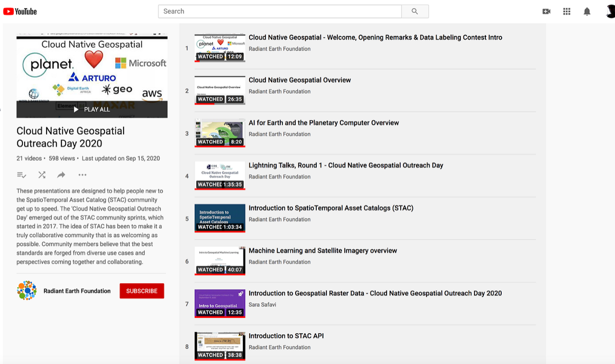
Task: Click the '21 videos' count text
Action: point(29,159)
